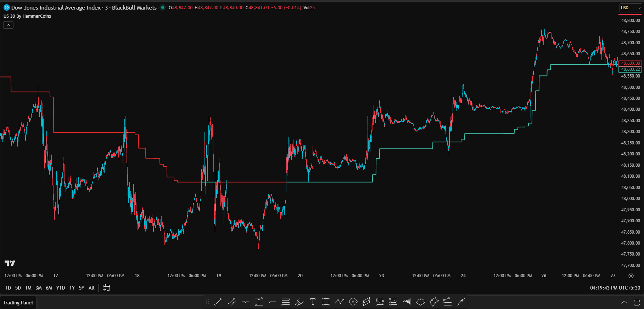Open chart scale settings gear
The width and height of the screenshot is (644, 309).
pyautogui.click(x=631, y=276)
